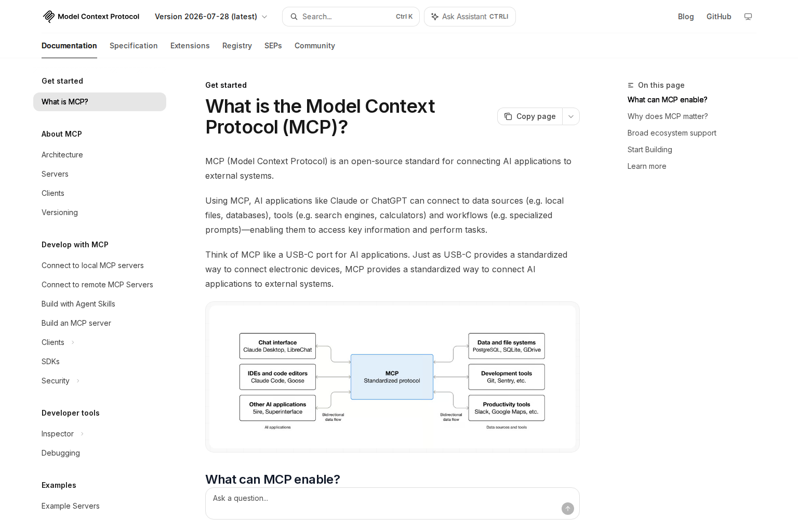
Task: Toggle the theme with the monitor icon
Action: [x=748, y=17]
